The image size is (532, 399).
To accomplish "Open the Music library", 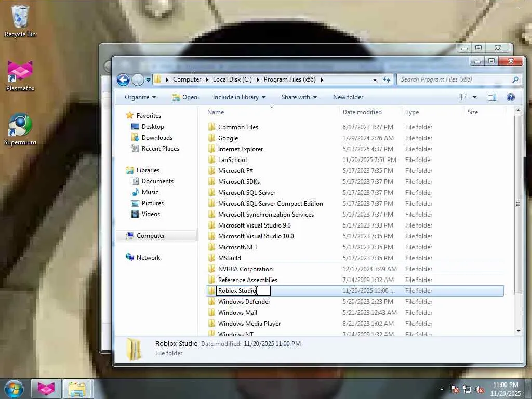I will point(150,192).
